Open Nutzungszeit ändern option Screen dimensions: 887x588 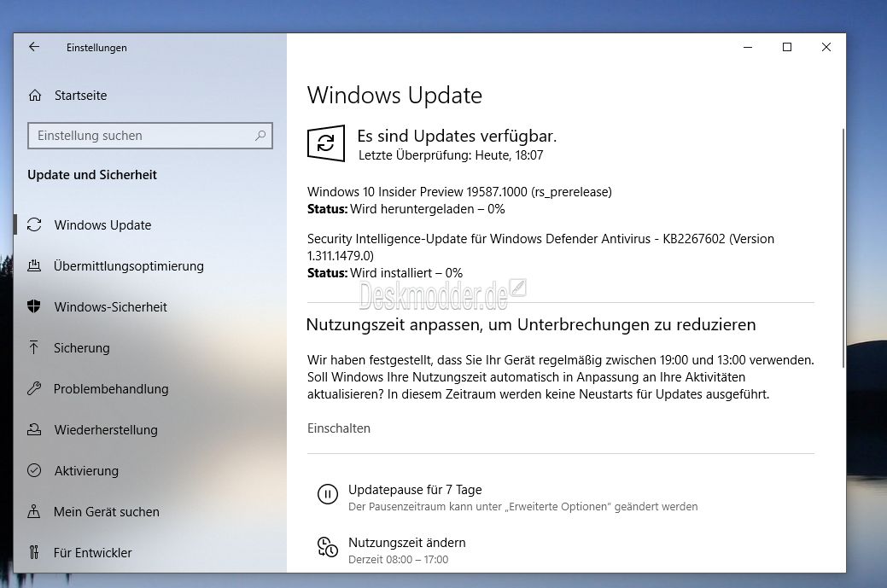pyautogui.click(x=406, y=543)
